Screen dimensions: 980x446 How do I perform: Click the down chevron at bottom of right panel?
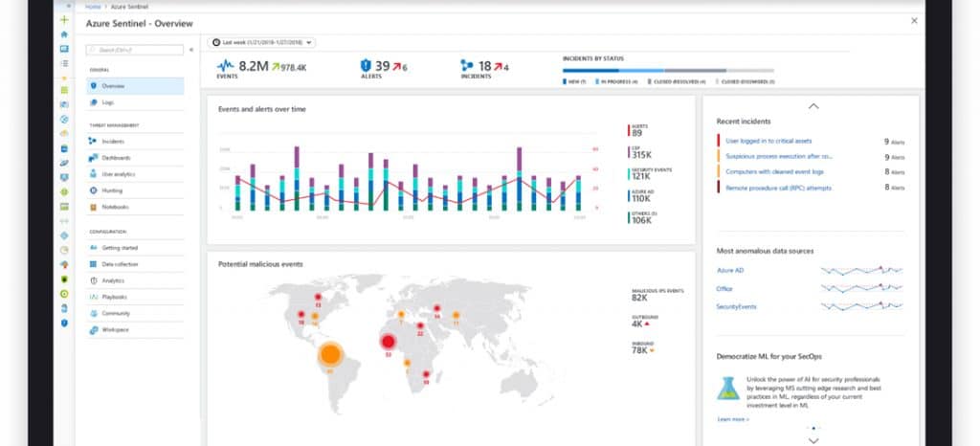[x=813, y=440]
